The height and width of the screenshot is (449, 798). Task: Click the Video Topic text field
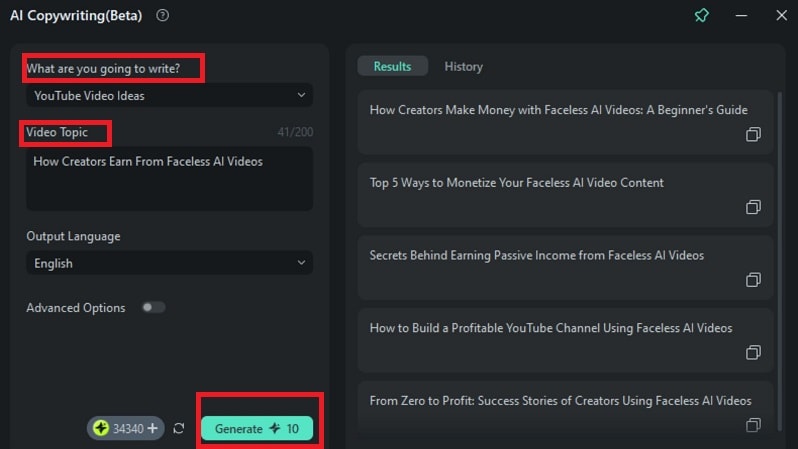point(169,178)
